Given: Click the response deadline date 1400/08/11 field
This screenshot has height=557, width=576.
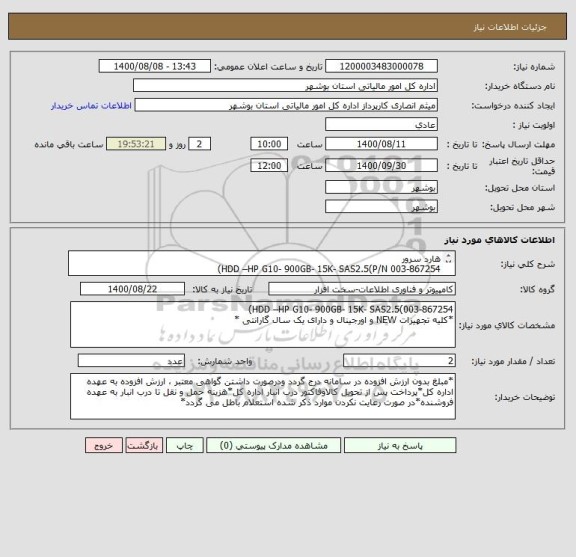Looking at the screenshot, I should [381, 144].
